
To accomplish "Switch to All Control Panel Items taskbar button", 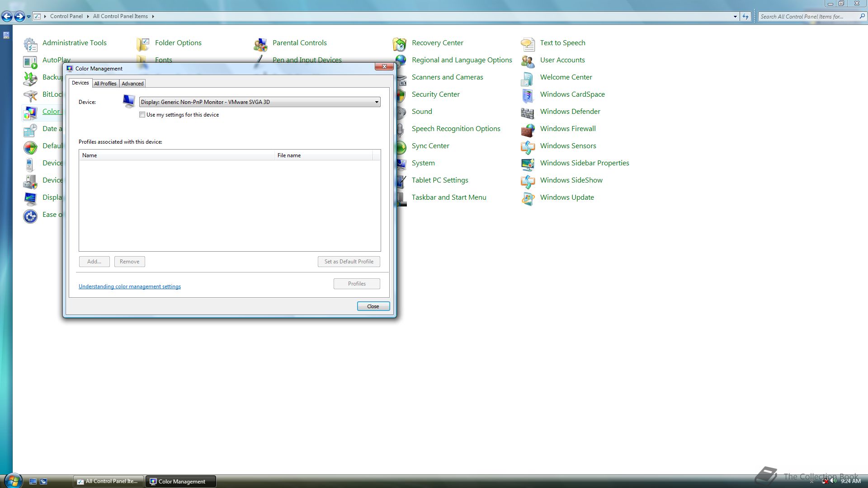I will (108, 481).
